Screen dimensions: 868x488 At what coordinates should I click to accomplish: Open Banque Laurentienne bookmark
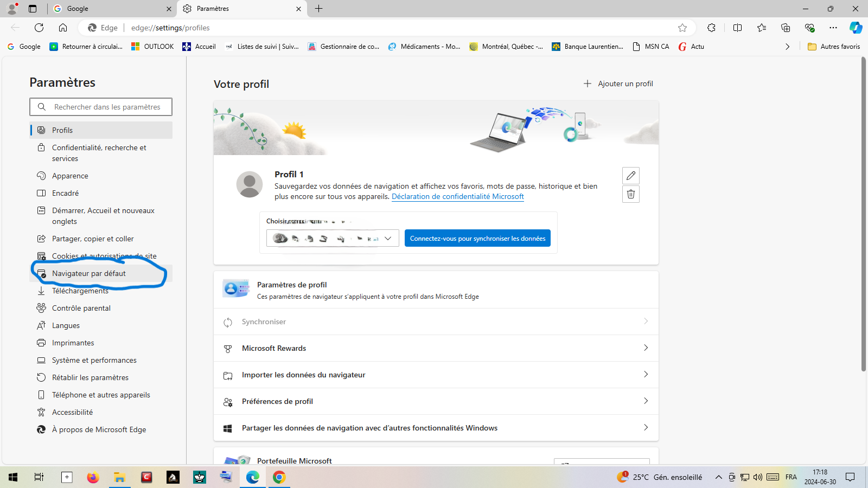(588, 47)
